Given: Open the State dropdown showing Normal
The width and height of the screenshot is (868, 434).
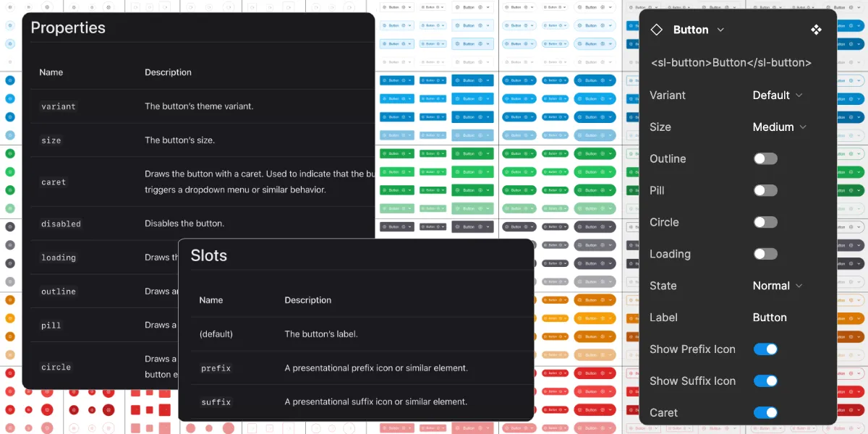Looking at the screenshot, I should [x=778, y=286].
